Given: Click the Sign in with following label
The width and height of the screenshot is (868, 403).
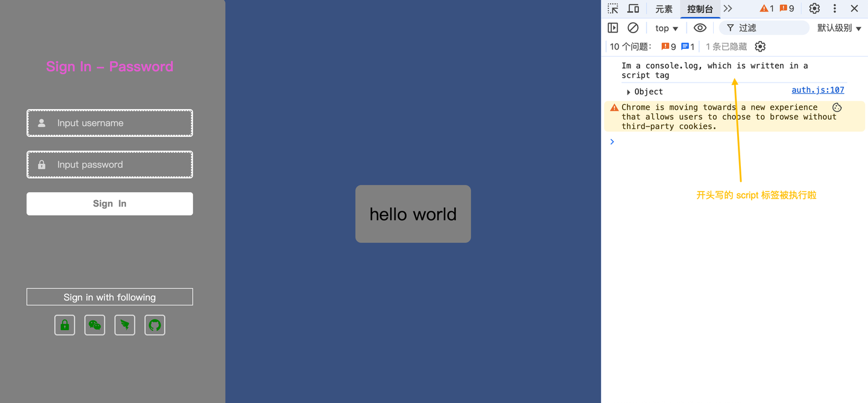Looking at the screenshot, I should coord(110,297).
